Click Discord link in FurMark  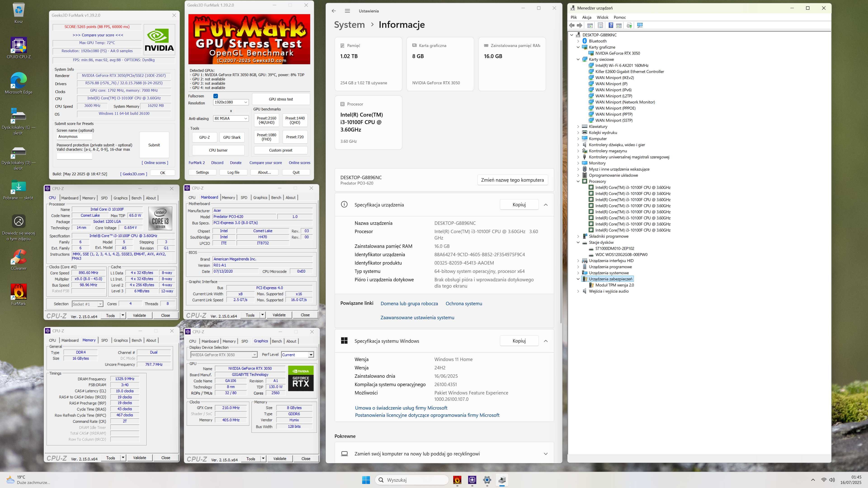(x=217, y=163)
